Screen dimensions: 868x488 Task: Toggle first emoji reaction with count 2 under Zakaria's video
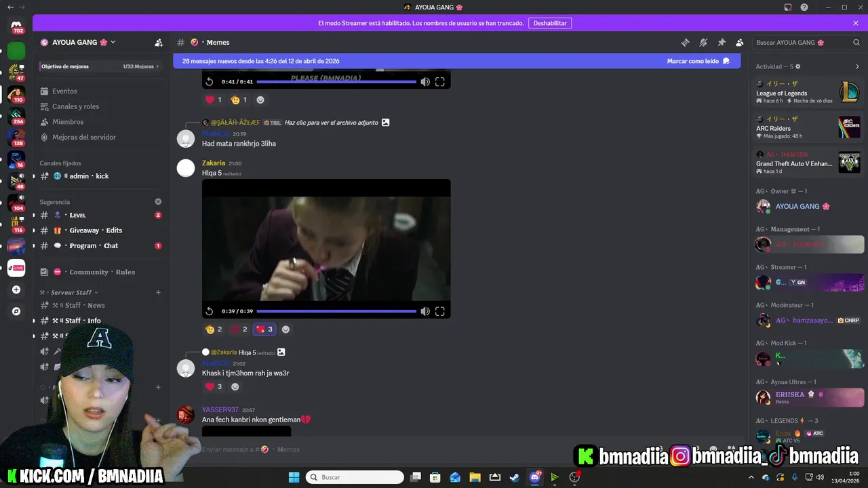click(x=214, y=329)
